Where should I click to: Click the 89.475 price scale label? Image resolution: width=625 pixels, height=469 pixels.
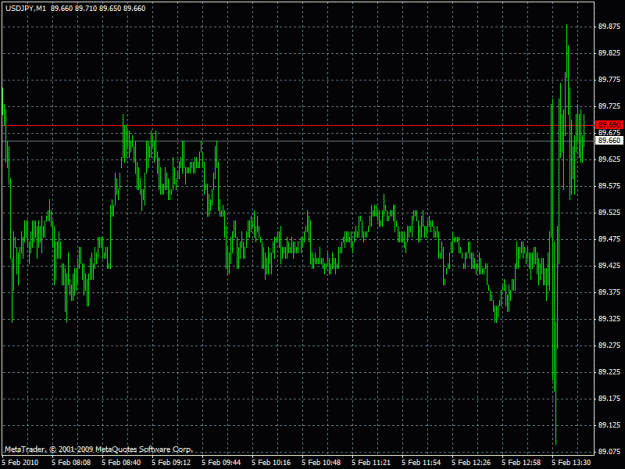click(x=609, y=239)
